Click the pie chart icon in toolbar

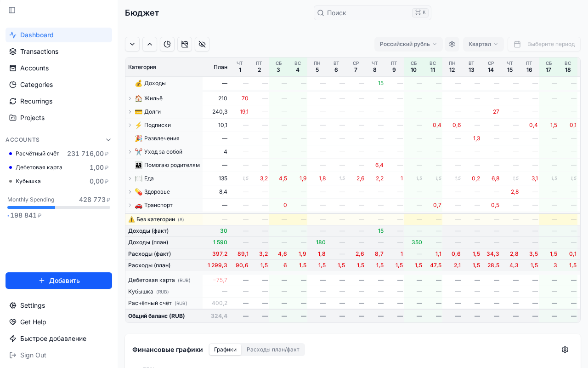point(167,44)
